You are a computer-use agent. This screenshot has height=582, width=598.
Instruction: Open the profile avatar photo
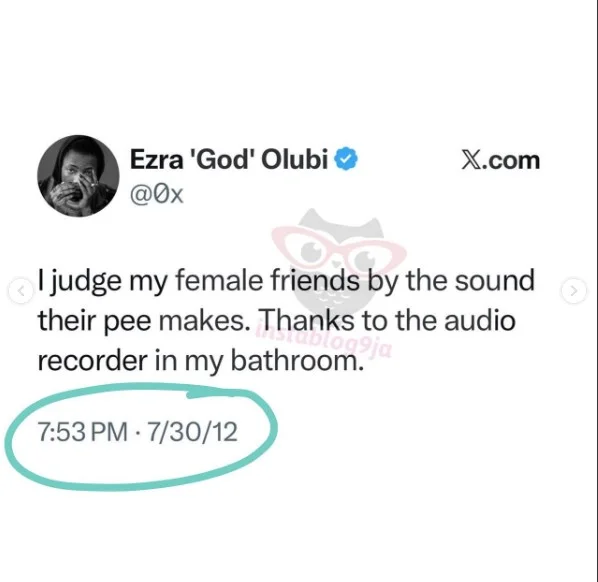78,176
